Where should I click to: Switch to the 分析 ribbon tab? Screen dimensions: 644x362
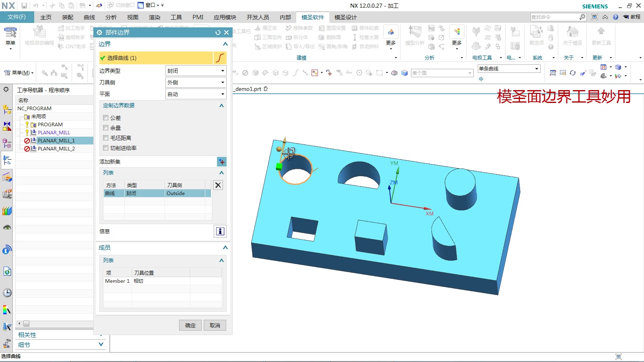[x=111, y=17]
